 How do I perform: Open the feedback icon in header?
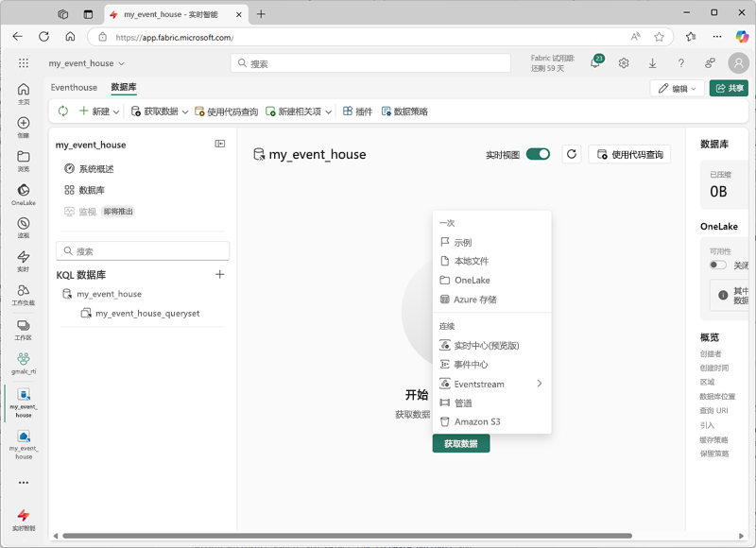710,63
